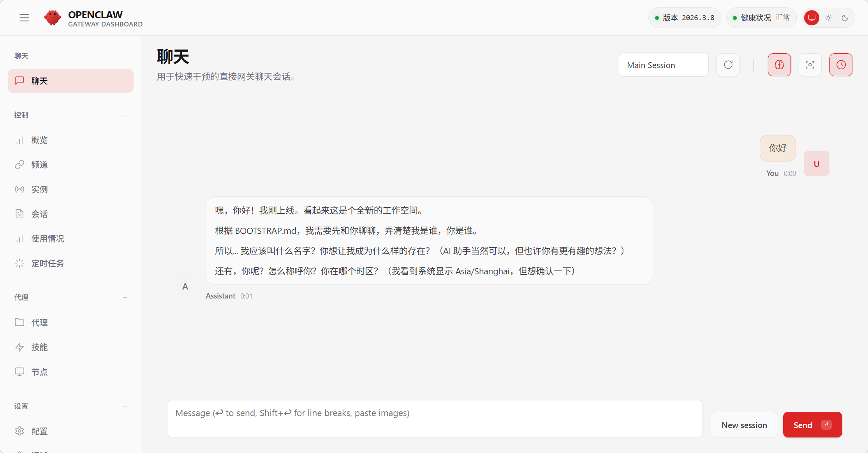Switch to dark theme moon icon
The width and height of the screenshot is (868, 453).
845,18
